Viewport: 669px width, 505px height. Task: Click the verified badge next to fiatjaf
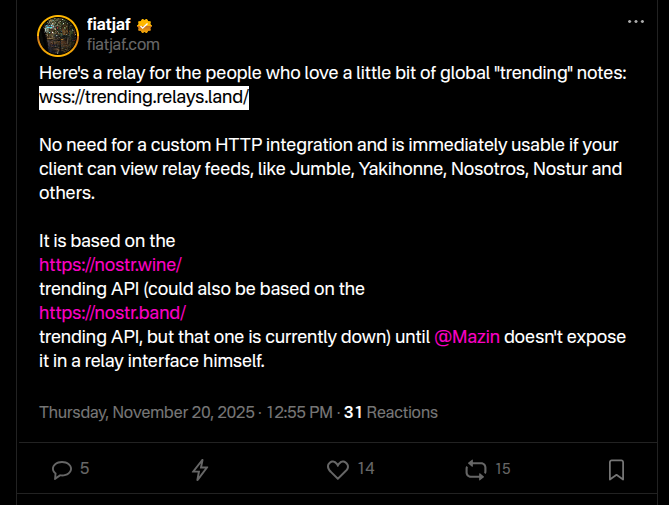[144, 25]
